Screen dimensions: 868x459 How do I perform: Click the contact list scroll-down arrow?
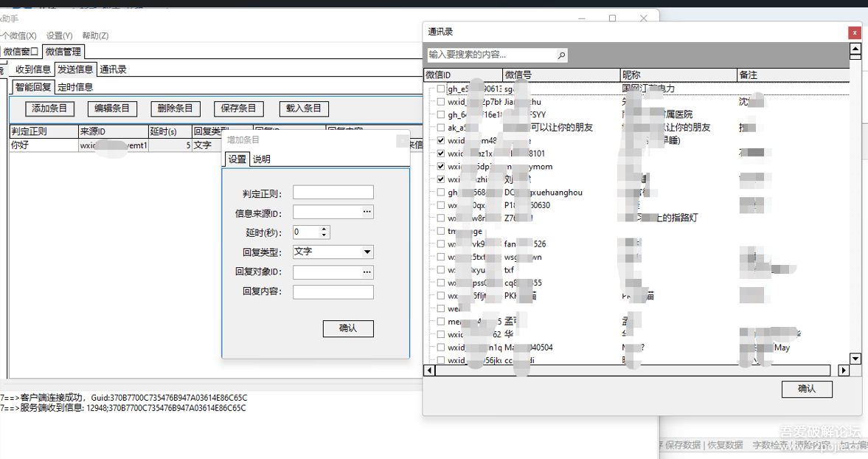tap(855, 359)
